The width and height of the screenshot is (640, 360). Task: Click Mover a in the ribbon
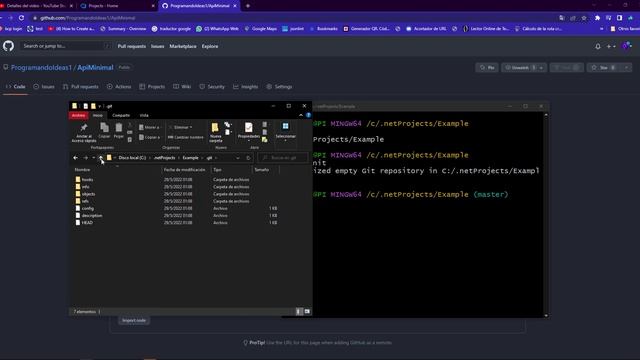point(149,127)
